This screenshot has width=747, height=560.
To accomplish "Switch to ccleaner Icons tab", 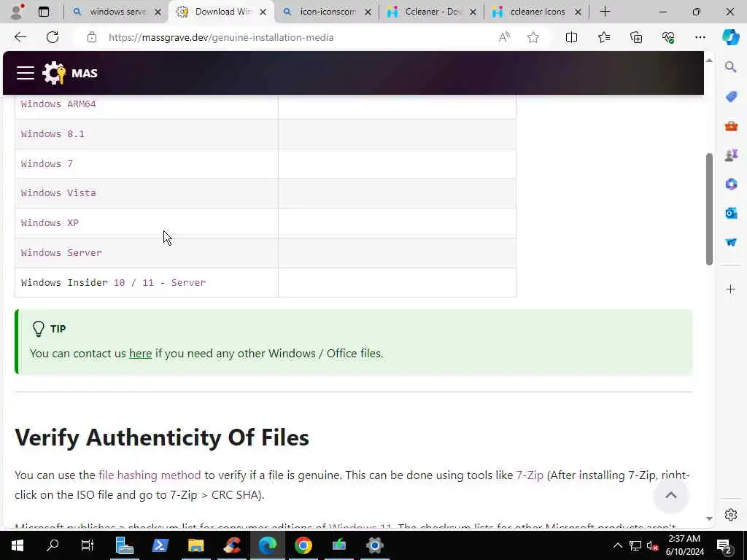I will tap(537, 12).
